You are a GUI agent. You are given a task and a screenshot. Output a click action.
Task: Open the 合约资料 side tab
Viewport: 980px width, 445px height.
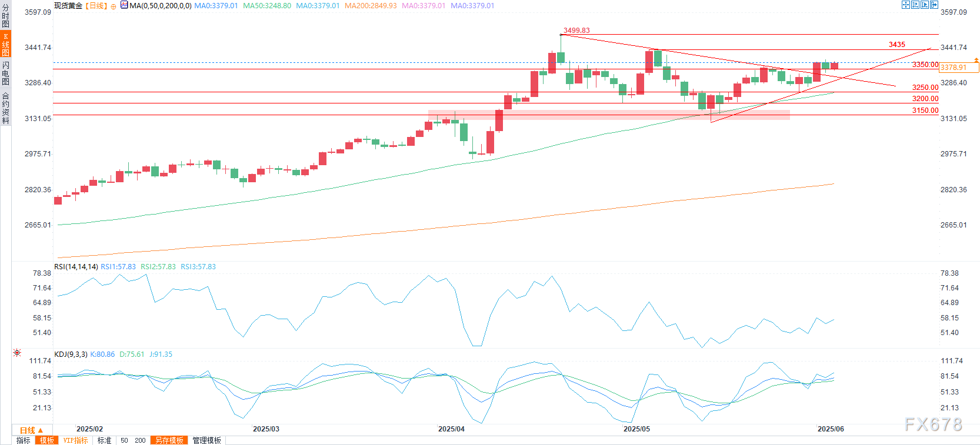pyautogui.click(x=5, y=108)
